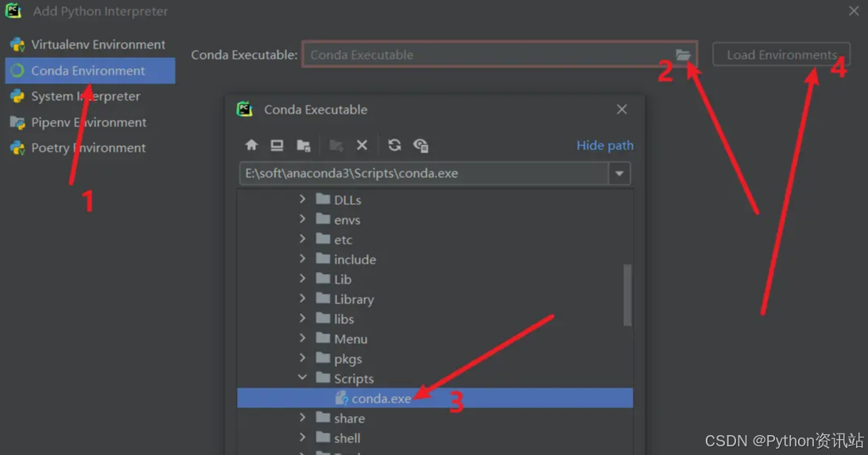Viewport: 868px width, 455px height.
Task: Expand the include folder
Action: coord(302,259)
